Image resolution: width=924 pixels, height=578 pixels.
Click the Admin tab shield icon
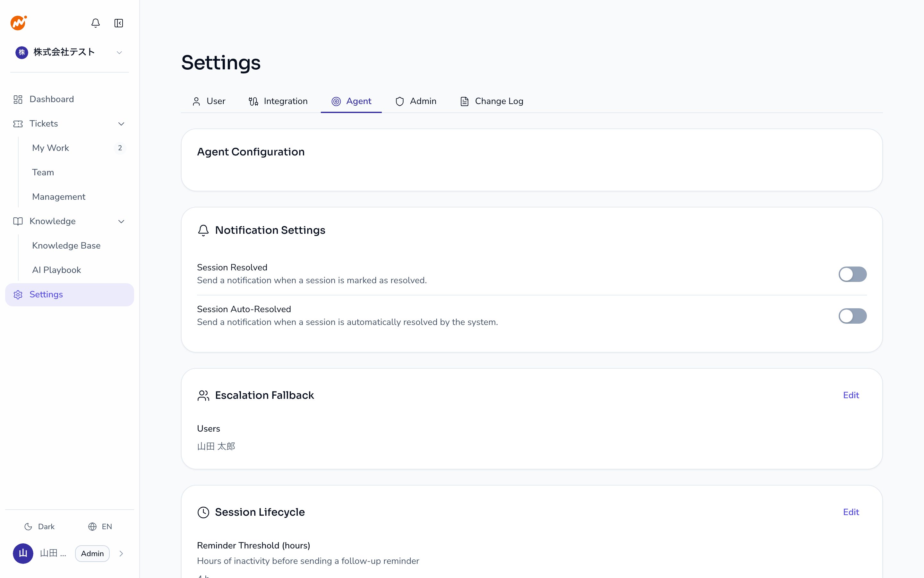400,101
